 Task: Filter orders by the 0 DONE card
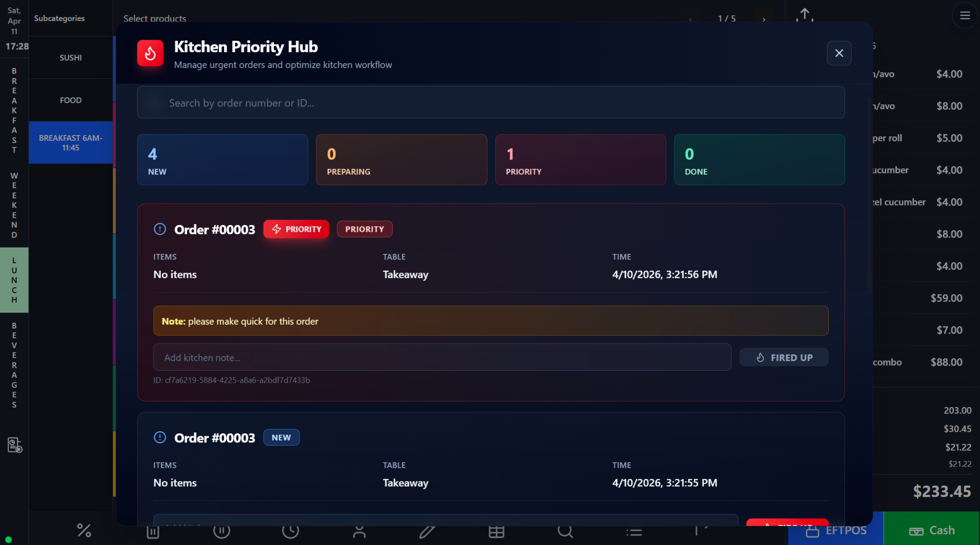tap(759, 159)
